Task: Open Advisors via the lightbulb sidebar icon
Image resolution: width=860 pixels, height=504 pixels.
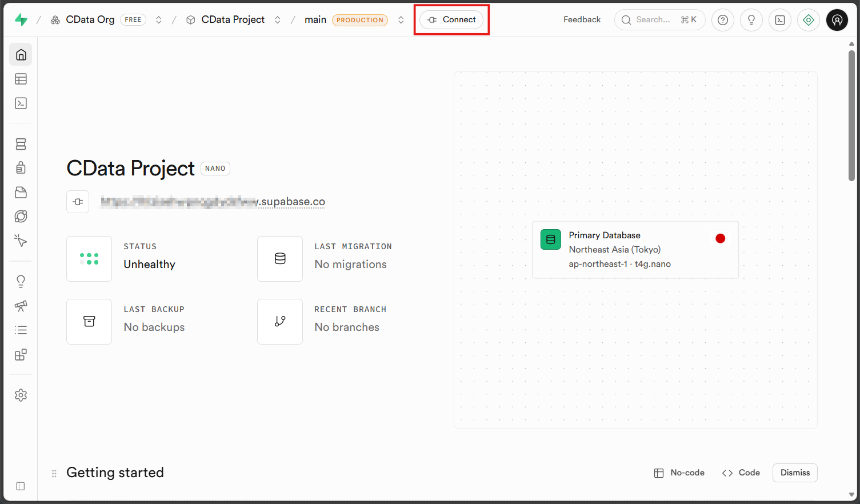Action: (x=21, y=281)
